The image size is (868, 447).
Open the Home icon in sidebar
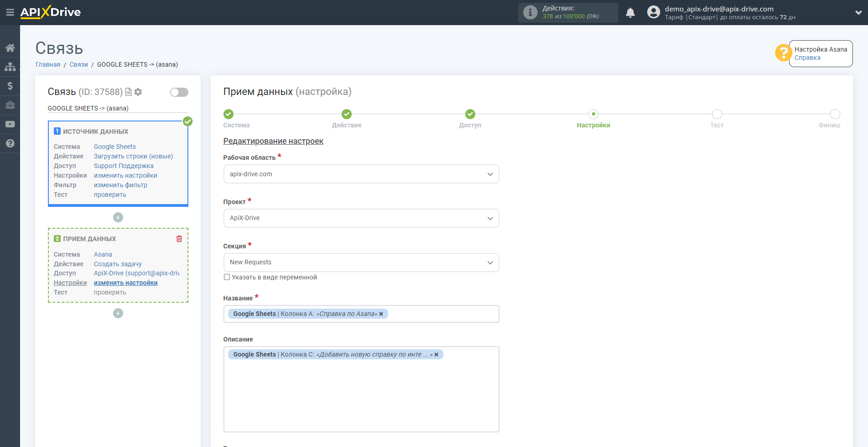[10, 48]
